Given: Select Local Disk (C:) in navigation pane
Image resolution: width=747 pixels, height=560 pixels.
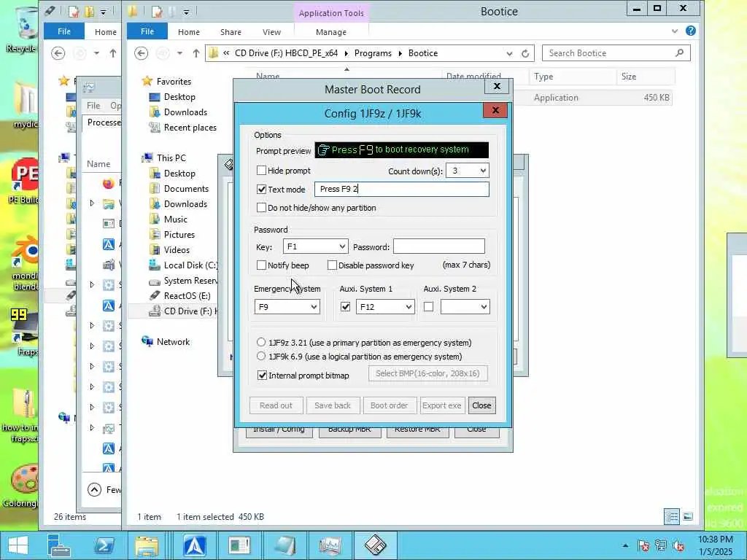Looking at the screenshot, I should point(190,265).
